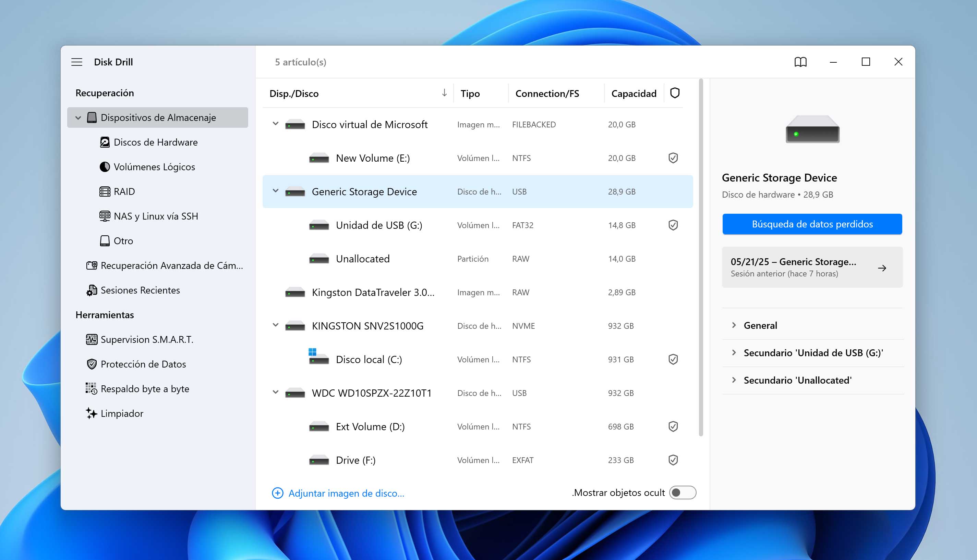Click the protection shield for New Volume (E:)
The image size is (977, 560).
673,158
